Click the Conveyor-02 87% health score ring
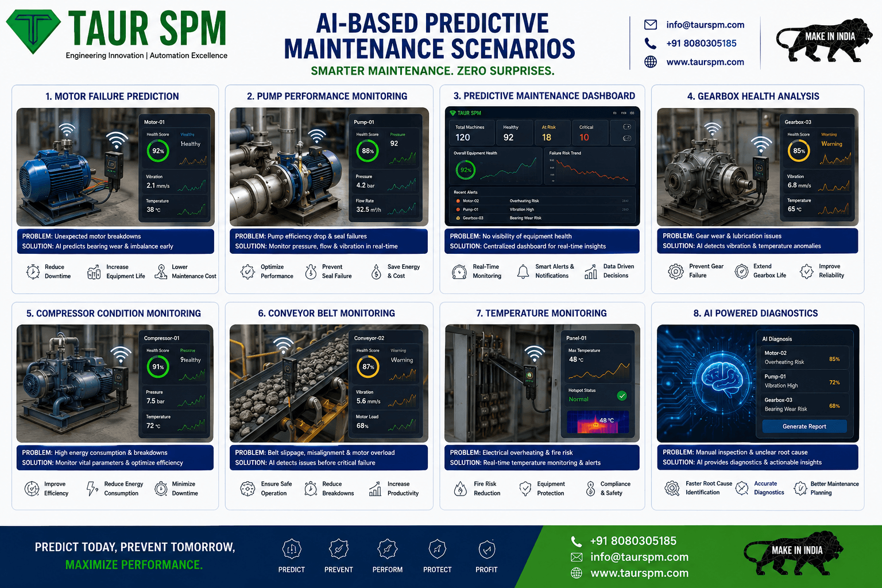 coord(368,367)
